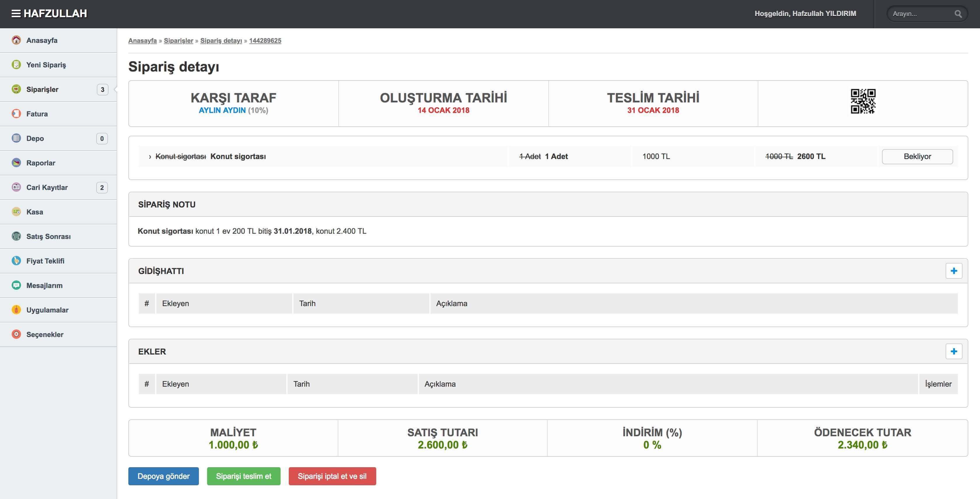Click the hamburger menu icon beside HAFZULLAH

[x=16, y=14]
